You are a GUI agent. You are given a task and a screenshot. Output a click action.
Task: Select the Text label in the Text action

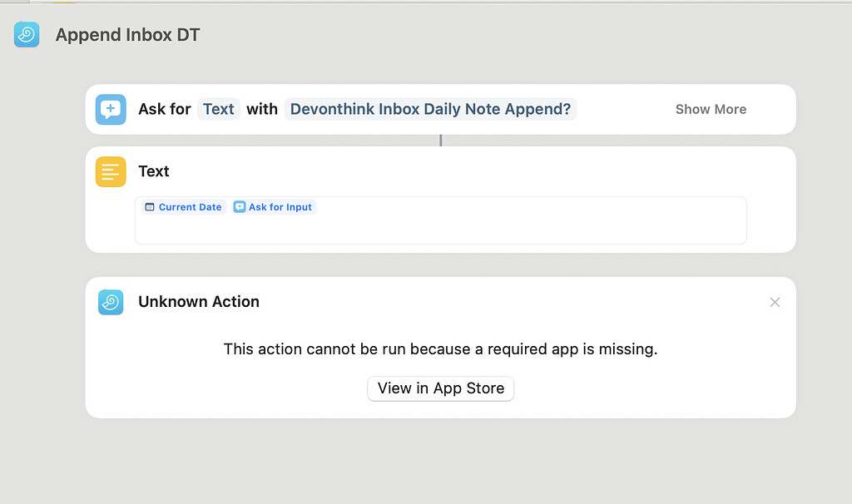(x=154, y=171)
